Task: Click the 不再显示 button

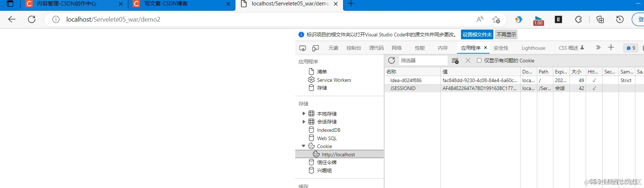Action: coord(506,35)
